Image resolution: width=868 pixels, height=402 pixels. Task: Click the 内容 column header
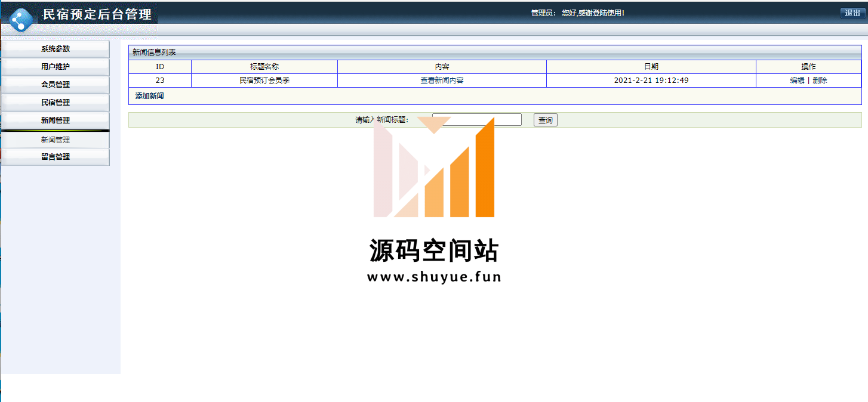coord(442,67)
